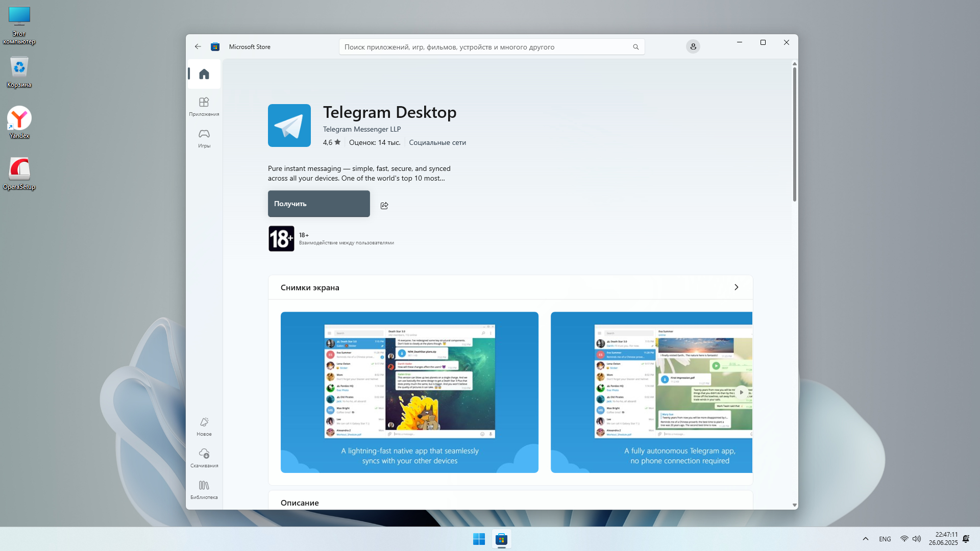Click the vertical scrollbar thumb of the page
This screenshot has height=551, width=980.
click(x=795, y=133)
